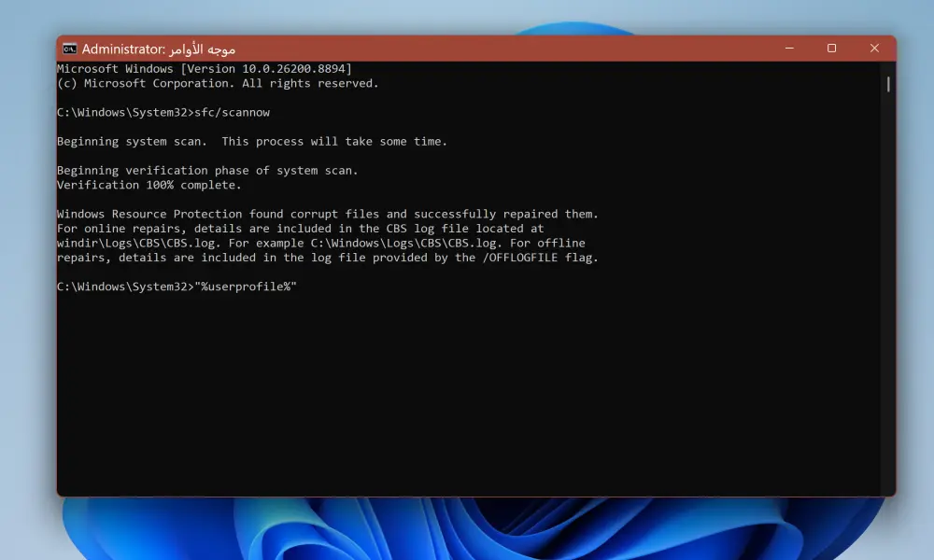Open the Command Prompt system menu icon
Viewport: 934px width, 560px height.
tap(70, 49)
